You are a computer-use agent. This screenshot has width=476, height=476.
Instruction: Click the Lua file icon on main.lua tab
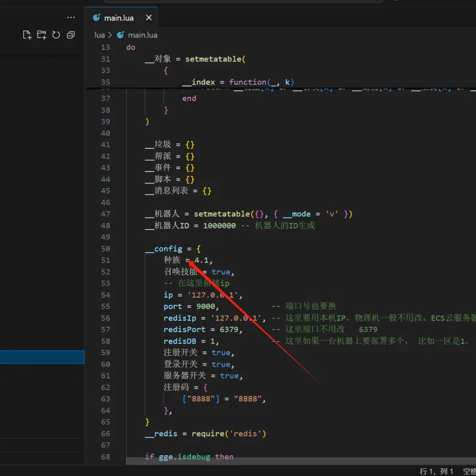[96, 18]
